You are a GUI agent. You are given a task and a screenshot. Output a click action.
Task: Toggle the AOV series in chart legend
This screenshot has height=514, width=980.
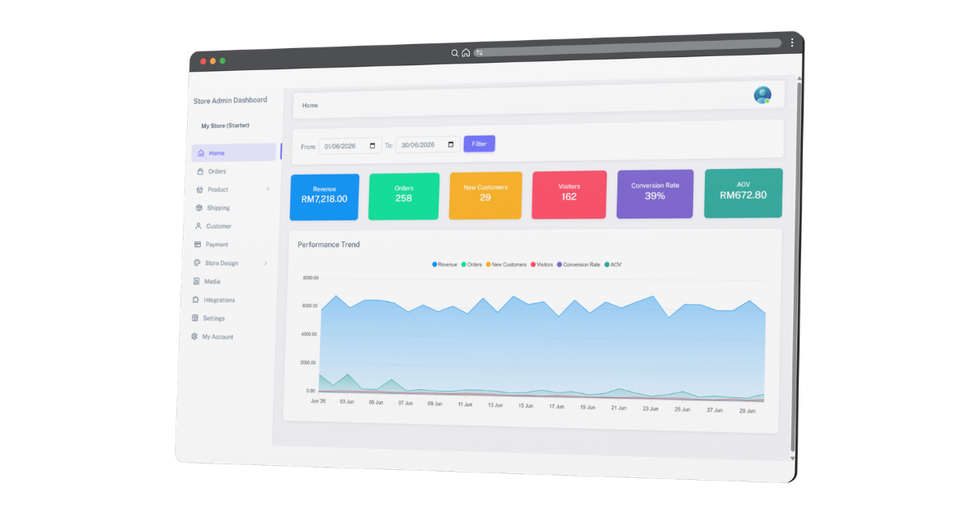(613, 264)
